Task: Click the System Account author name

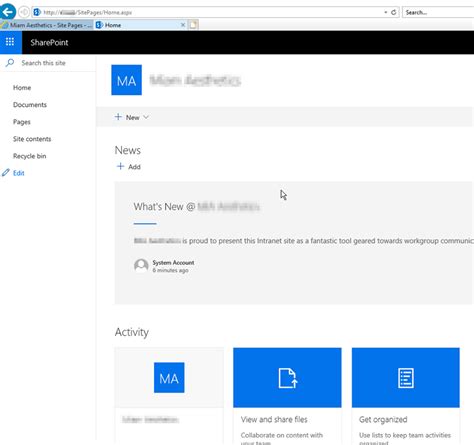Action: point(173,263)
